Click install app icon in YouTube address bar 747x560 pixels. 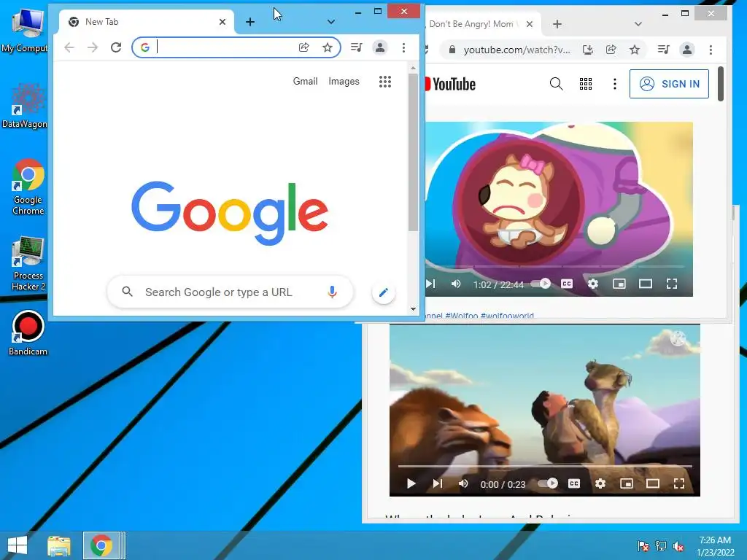click(x=588, y=50)
